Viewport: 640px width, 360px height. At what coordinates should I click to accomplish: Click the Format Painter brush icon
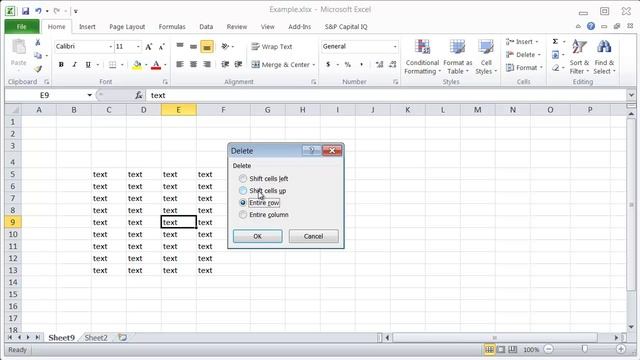point(38,69)
